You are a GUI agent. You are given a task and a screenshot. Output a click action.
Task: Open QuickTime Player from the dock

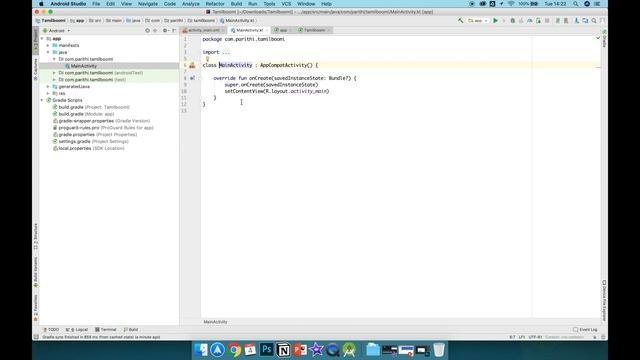point(333,350)
